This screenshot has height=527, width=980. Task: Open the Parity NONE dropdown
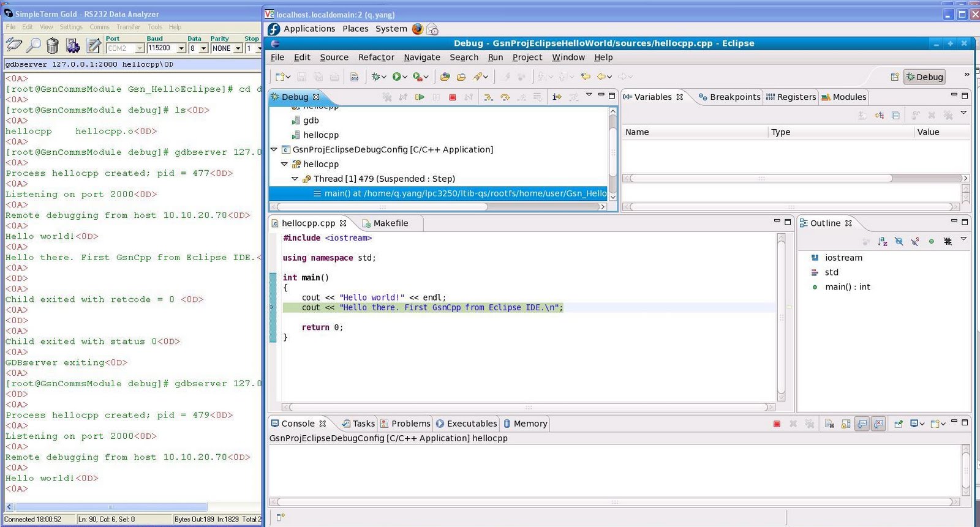[238, 48]
